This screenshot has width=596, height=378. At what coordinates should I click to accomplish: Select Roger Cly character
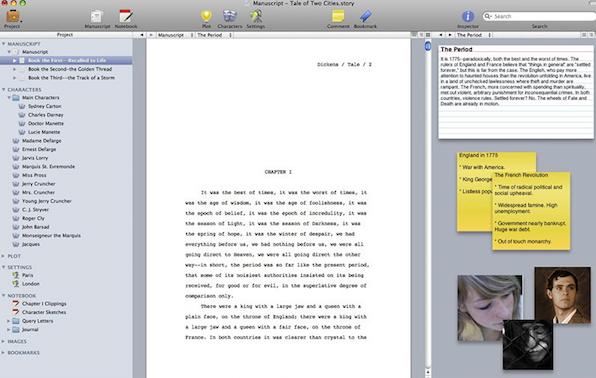(x=33, y=218)
